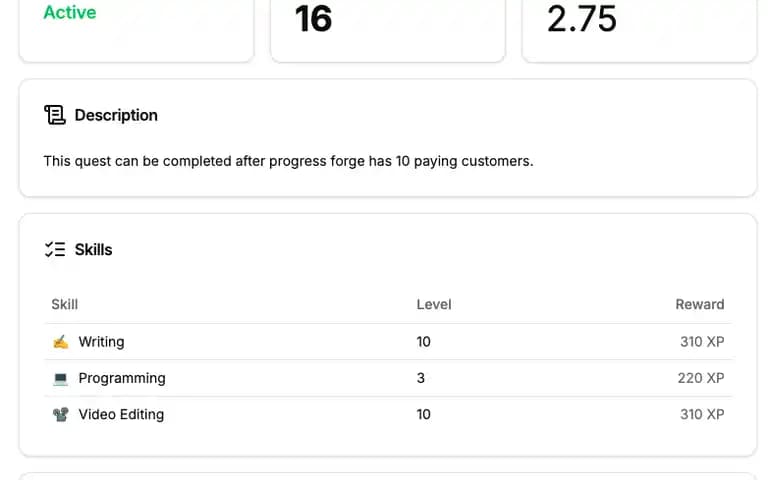Click the Writing hand emoji icon
Viewport: 768px width, 480px height.
(x=61, y=341)
